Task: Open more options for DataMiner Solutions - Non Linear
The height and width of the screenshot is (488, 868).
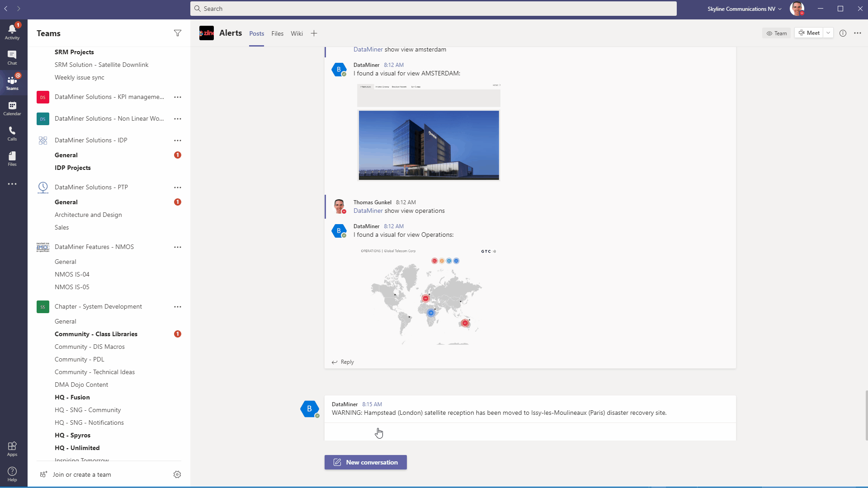Action: [x=178, y=119]
